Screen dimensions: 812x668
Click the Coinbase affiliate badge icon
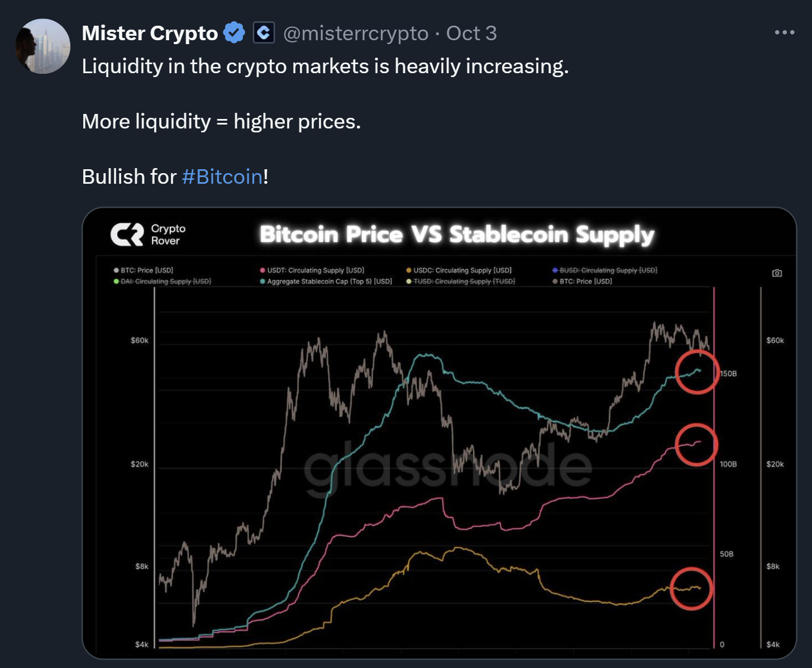264,33
